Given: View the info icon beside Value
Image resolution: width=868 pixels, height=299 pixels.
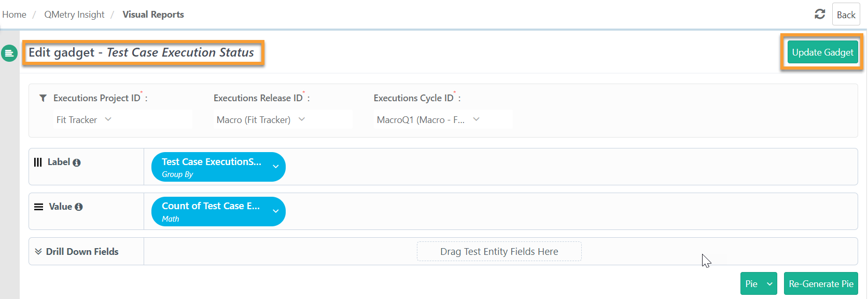Looking at the screenshot, I should point(79,207).
